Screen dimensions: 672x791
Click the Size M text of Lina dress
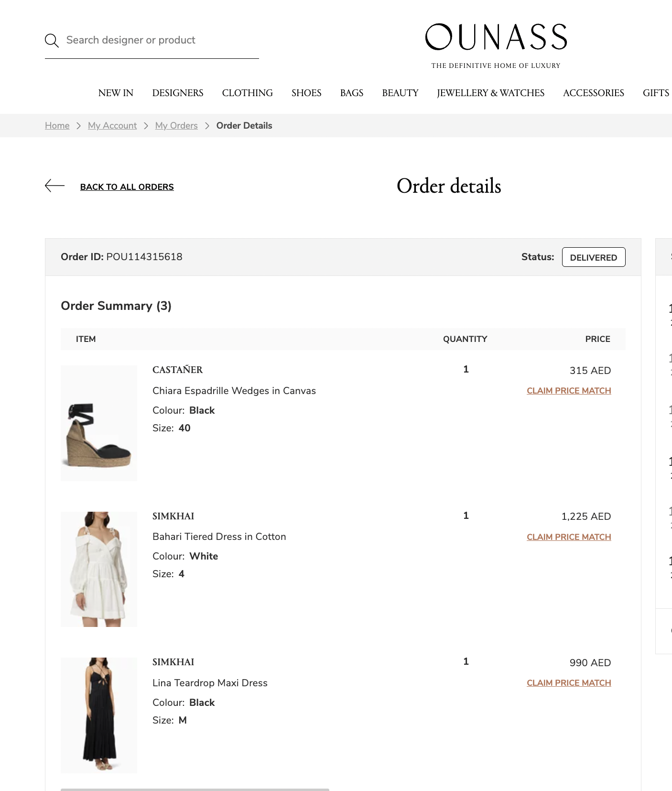pos(170,720)
